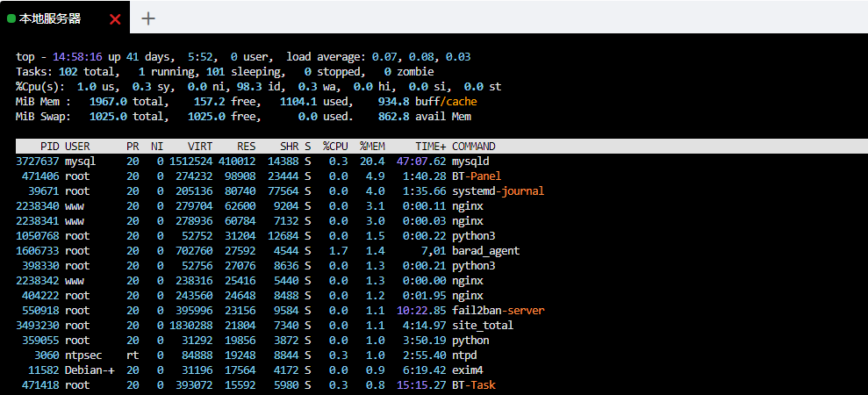Click the load average values
The width and height of the screenshot is (868, 395).
(x=421, y=57)
